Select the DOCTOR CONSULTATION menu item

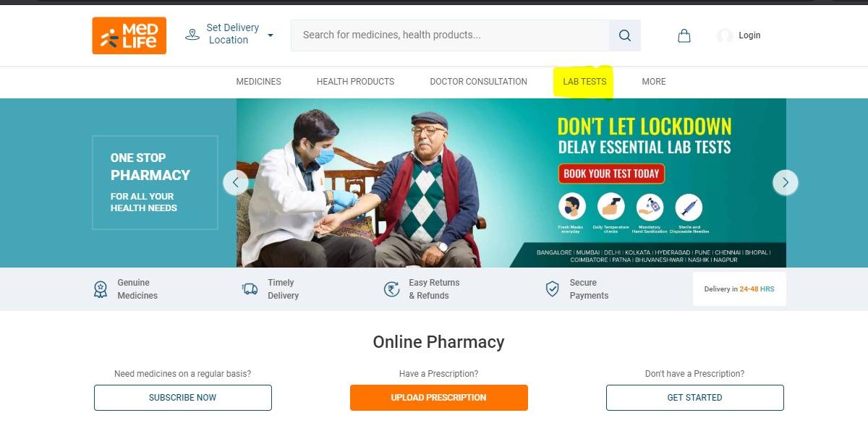(x=478, y=82)
